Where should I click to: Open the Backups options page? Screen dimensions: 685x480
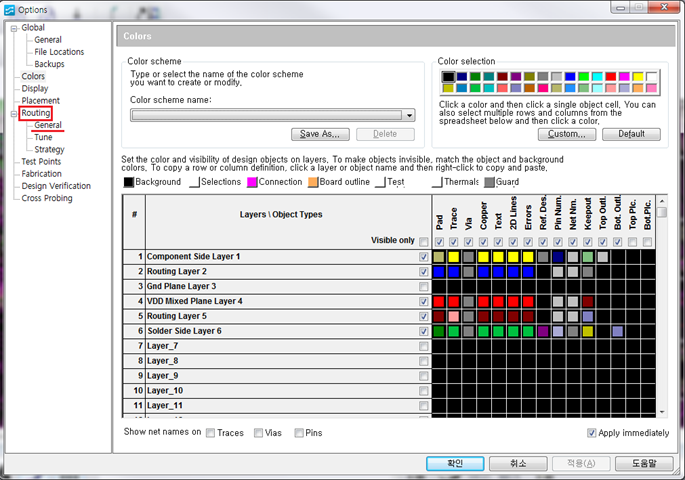(49, 64)
